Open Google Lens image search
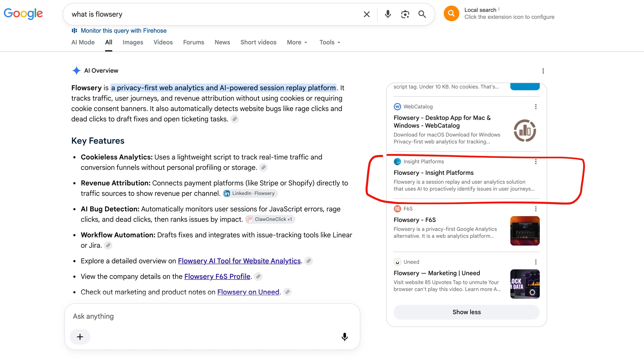Viewport: 644px width, 360px height. [x=405, y=14]
